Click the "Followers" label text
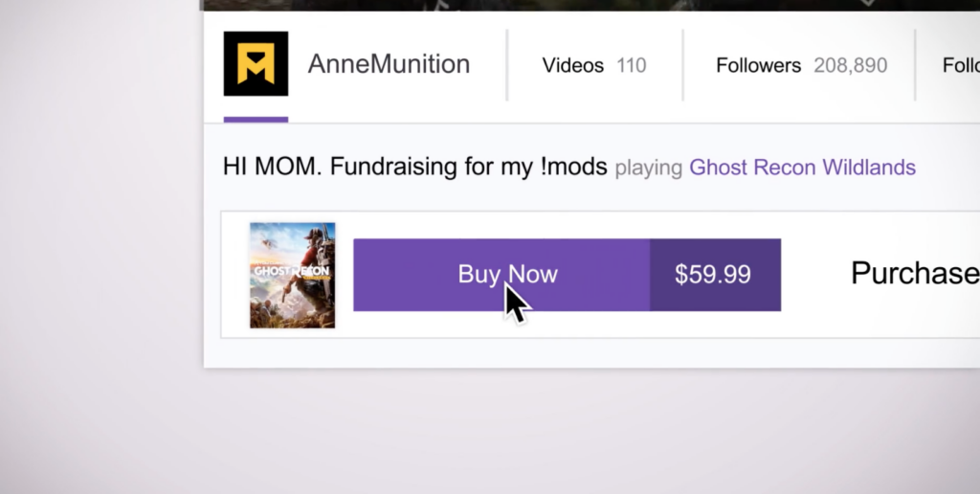This screenshot has width=980, height=494. pyautogui.click(x=758, y=66)
